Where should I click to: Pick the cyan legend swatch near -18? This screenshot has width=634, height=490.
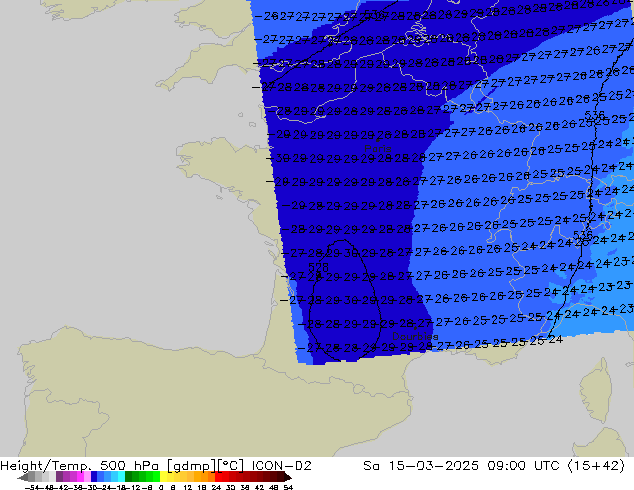(122, 476)
